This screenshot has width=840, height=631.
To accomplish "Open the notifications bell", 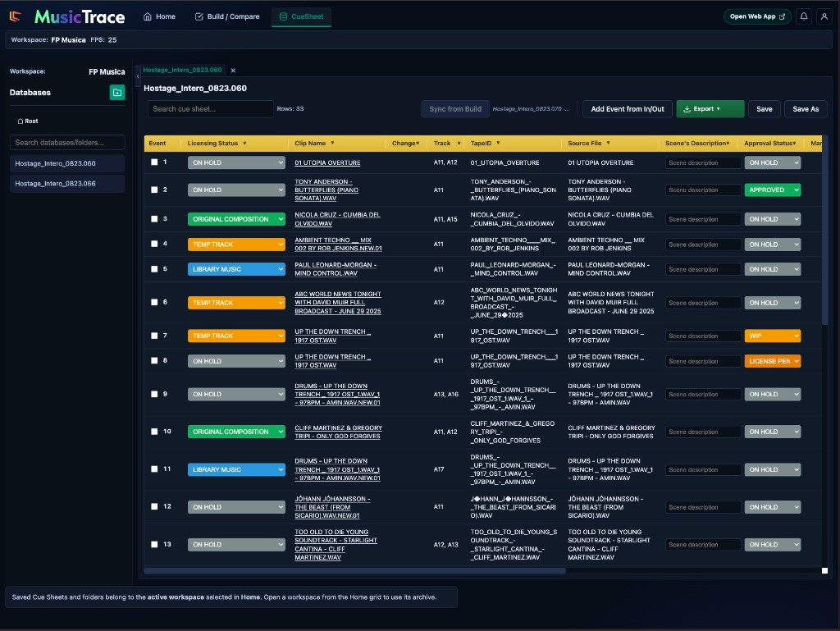I will pos(804,16).
